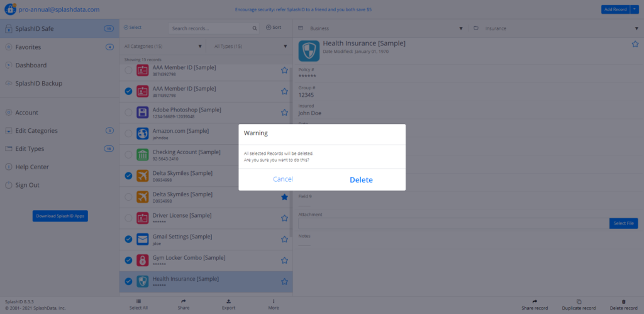Check the Amazon.com record checkbox
Viewport: 644px width, 314px height.
128,133
